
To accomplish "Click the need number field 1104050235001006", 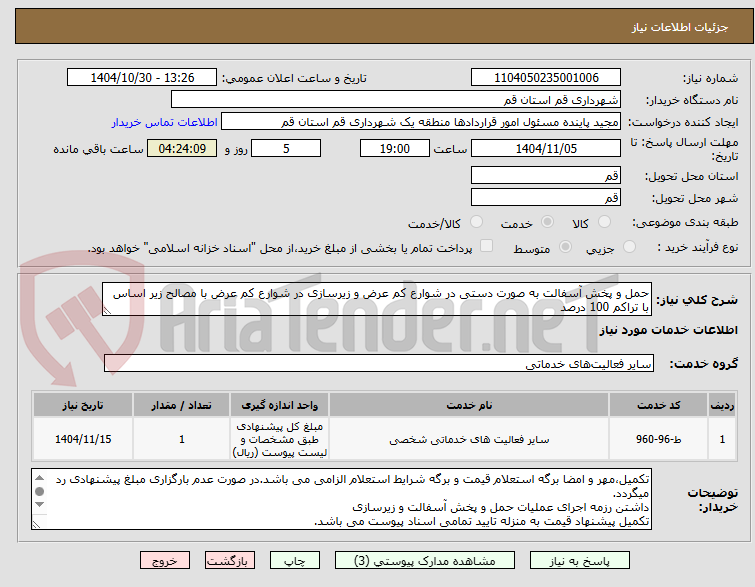I will coord(546,78).
